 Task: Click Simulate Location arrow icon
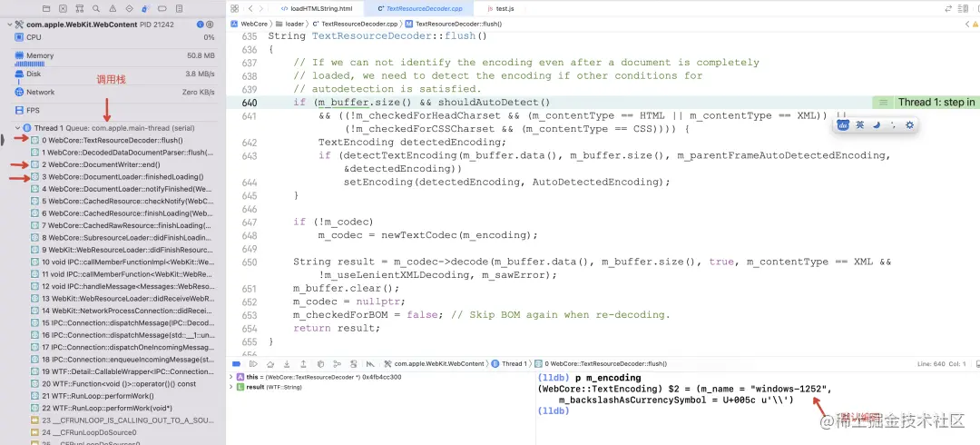370,363
